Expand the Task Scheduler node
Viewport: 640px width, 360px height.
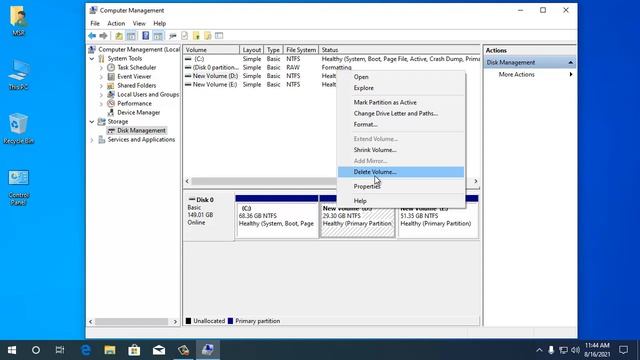[x=102, y=68]
